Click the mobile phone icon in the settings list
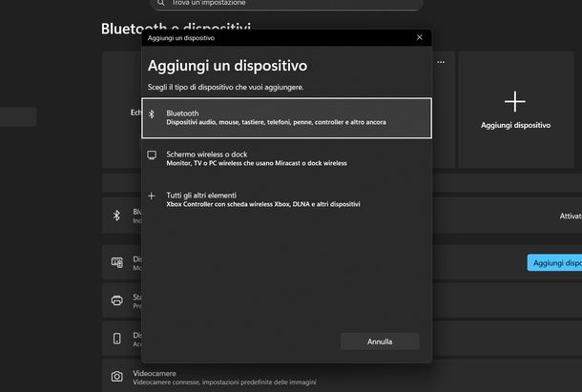 coord(117,339)
